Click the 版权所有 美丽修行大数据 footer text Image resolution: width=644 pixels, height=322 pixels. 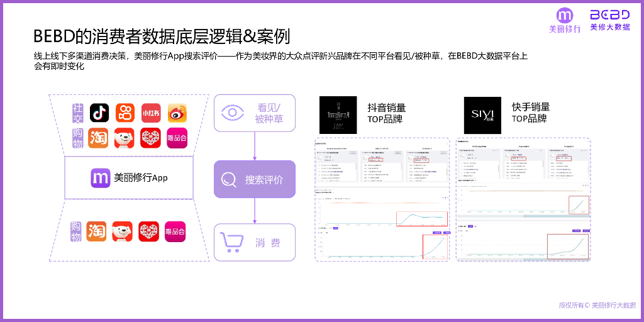[x=597, y=305]
